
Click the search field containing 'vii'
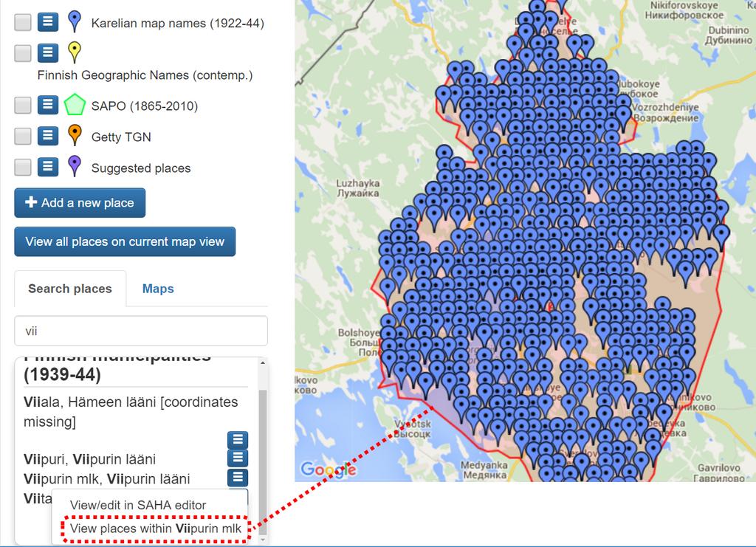(141, 331)
